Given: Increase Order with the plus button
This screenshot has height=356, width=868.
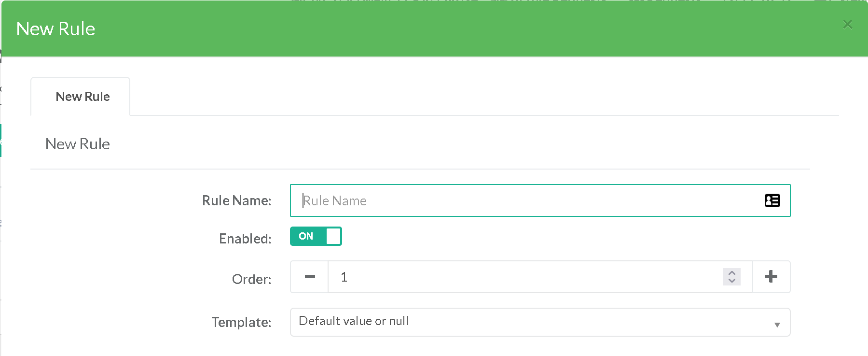Looking at the screenshot, I should pyautogui.click(x=771, y=277).
